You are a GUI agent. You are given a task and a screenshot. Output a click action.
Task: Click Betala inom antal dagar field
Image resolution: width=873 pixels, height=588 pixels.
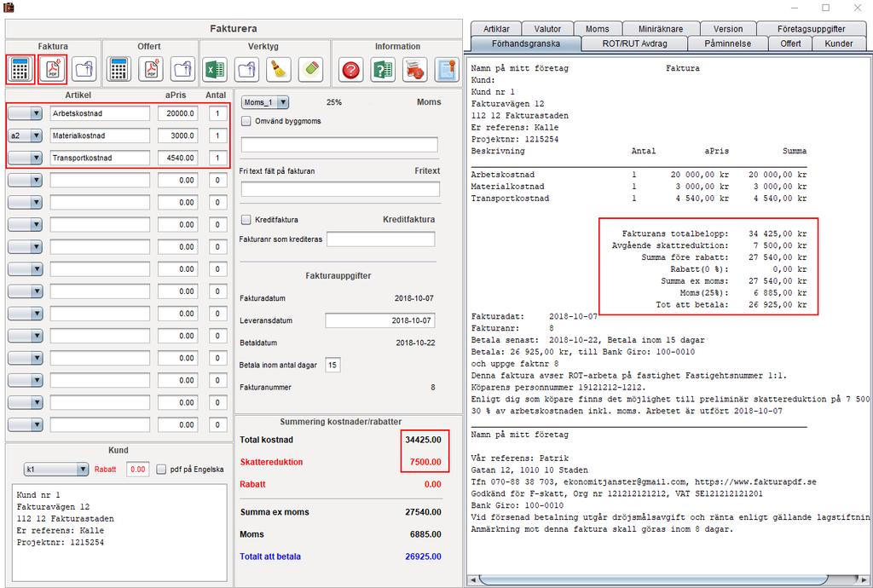point(332,365)
